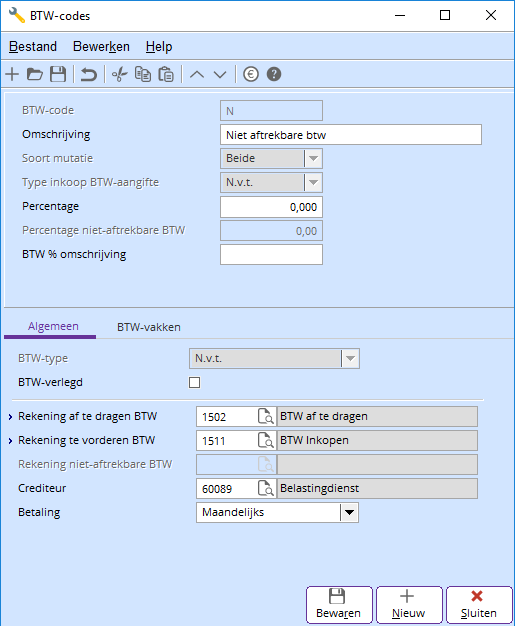Click the Copy toolbar icon
Screen dimensions: 515x626
pos(143,74)
